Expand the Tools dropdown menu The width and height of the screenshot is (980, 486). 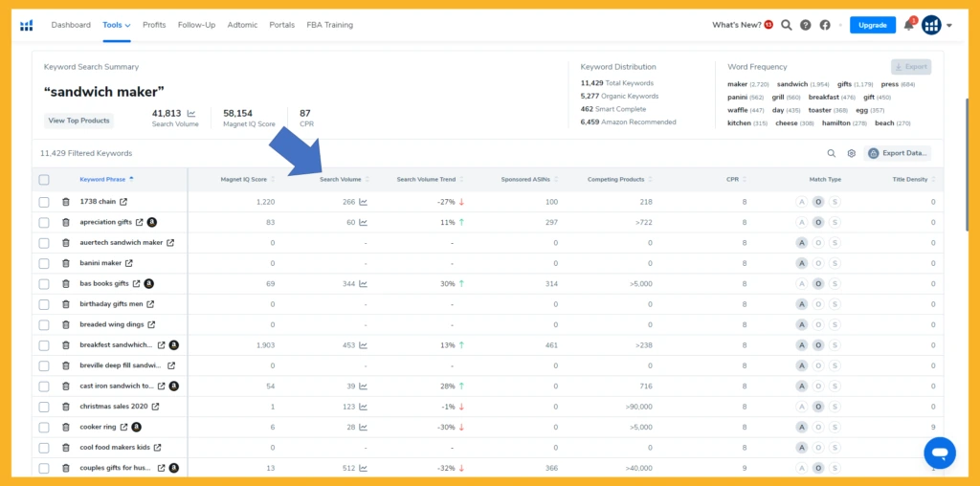117,25
